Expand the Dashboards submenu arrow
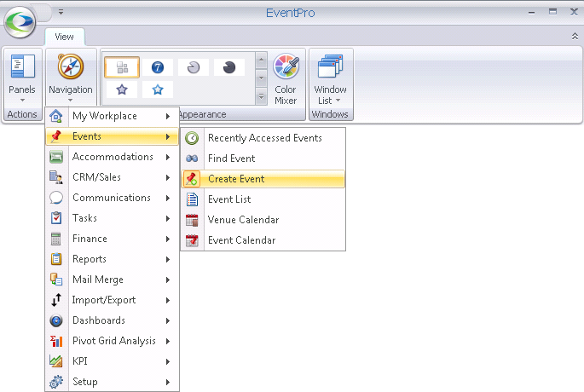The width and height of the screenshot is (584, 392). point(168,321)
